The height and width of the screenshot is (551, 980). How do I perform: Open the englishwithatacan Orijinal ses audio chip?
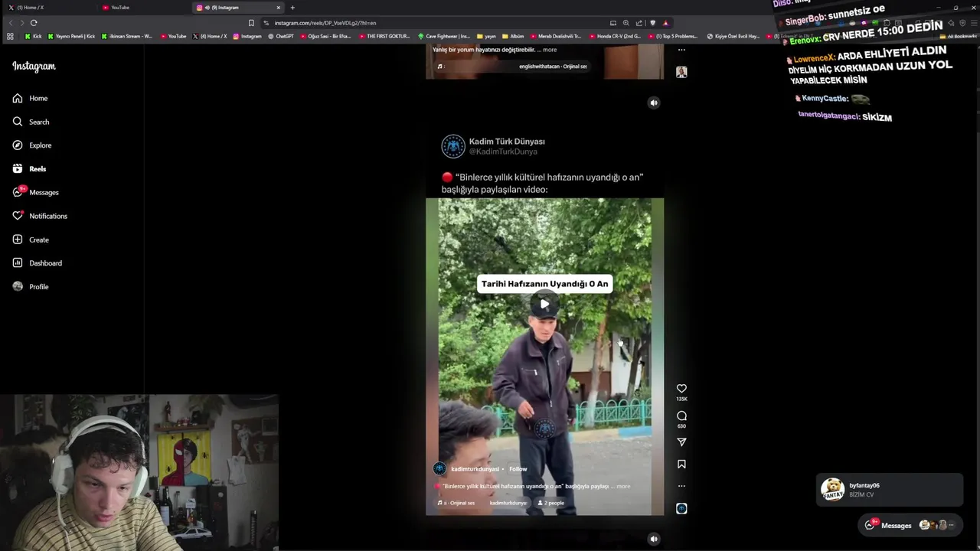(x=512, y=67)
